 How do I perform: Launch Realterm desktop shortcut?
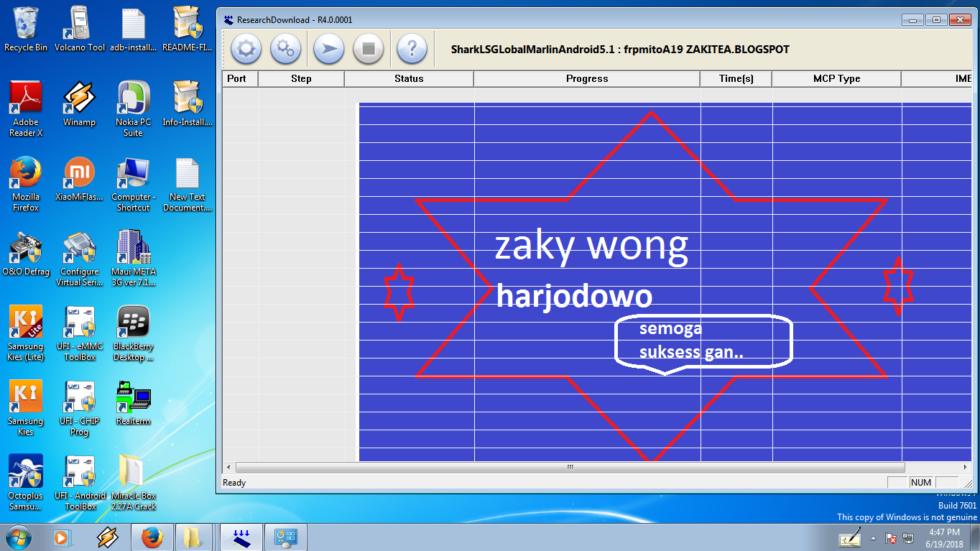[x=133, y=402]
